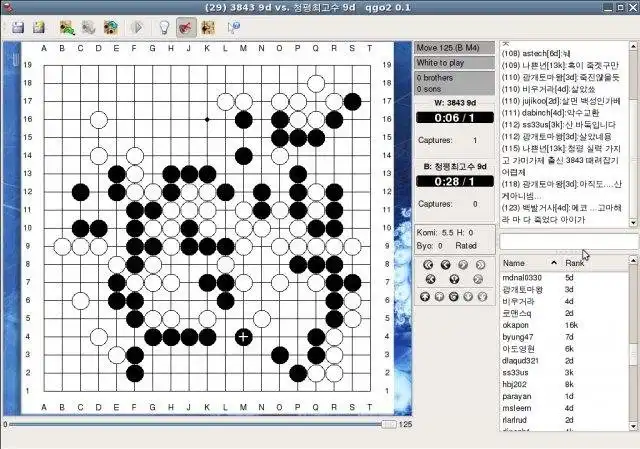Sort observers by the Name column header
640x449 pixels.
click(530, 263)
